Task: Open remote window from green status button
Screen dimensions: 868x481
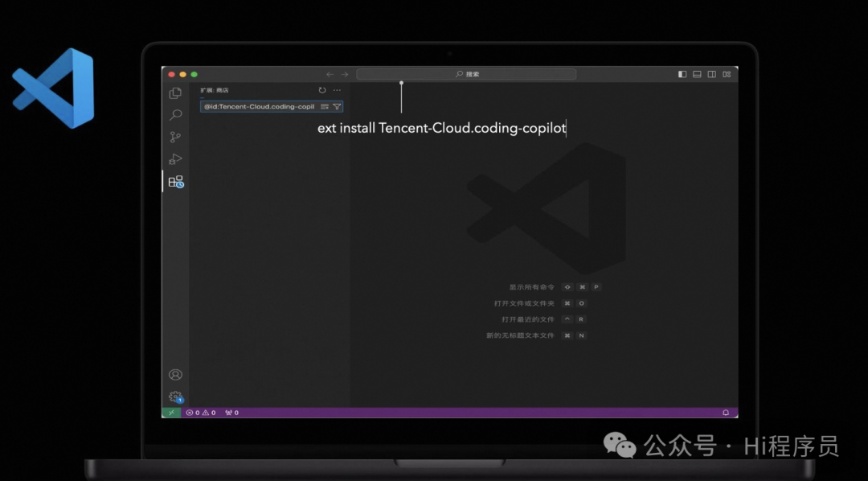Action: click(x=170, y=413)
